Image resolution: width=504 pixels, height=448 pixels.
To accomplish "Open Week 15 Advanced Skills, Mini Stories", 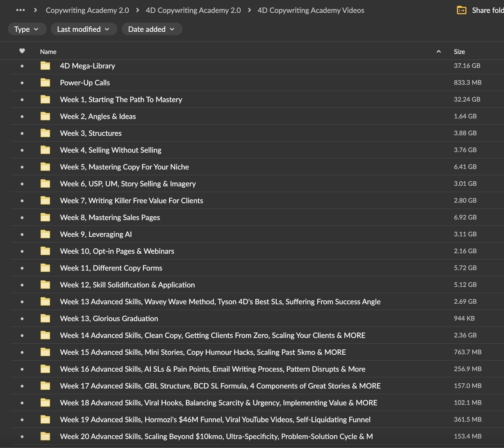I will 203,352.
